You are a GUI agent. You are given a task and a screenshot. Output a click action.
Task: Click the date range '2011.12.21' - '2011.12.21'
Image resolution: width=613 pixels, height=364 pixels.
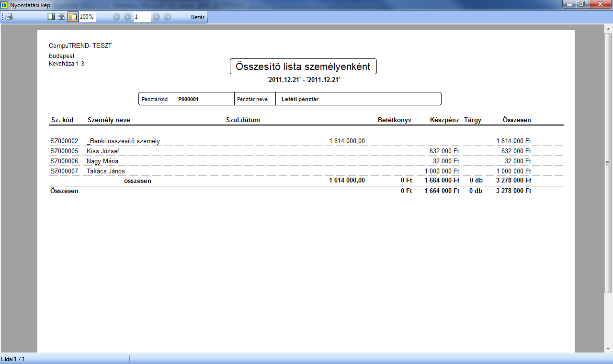pos(304,80)
